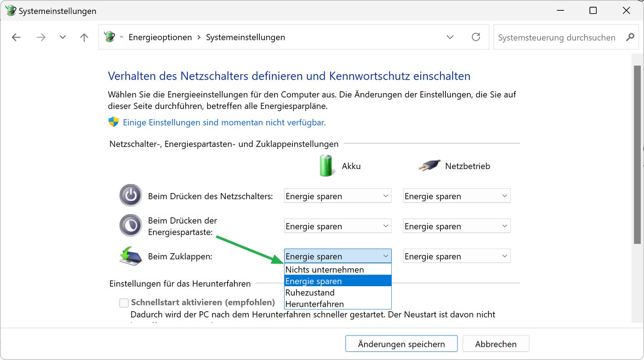
Task: Click the search magnifier icon
Action: coord(630,37)
